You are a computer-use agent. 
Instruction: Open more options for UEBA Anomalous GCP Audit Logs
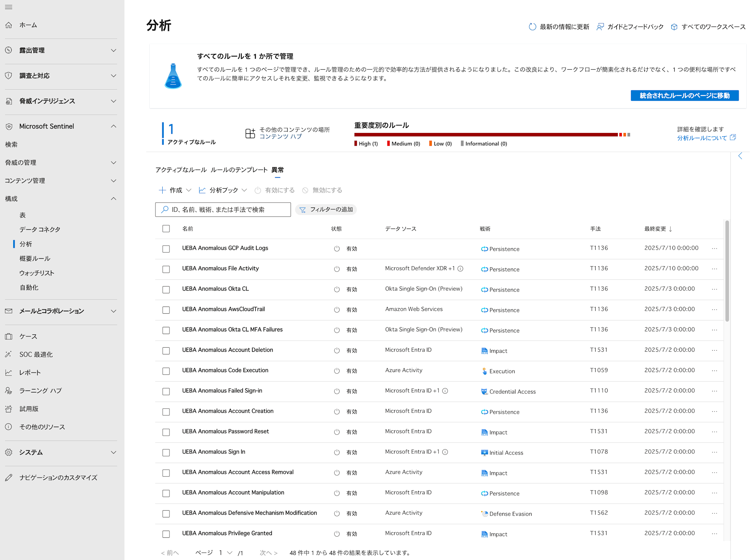pos(715,248)
